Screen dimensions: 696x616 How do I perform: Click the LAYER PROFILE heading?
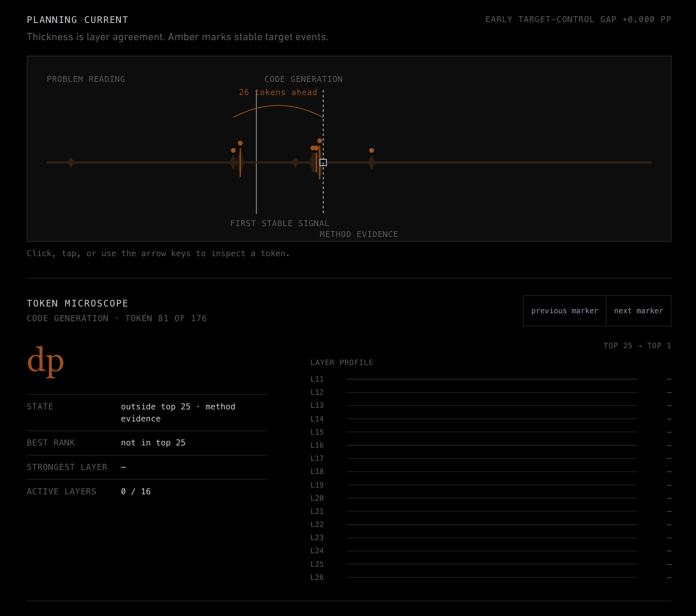point(342,363)
